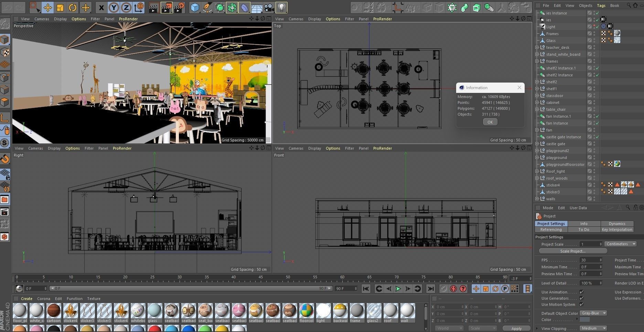Toggle the green checkmark for shelf2 Instance
Image resolution: width=644 pixels, height=332 pixels.
tap(598, 75)
